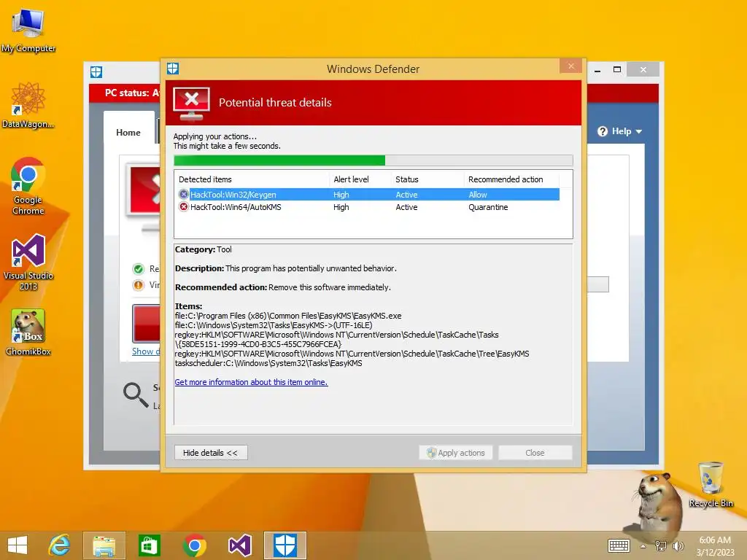Screen dimensions: 747x560
Task: Click Hide details button
Action: (211, 452)
